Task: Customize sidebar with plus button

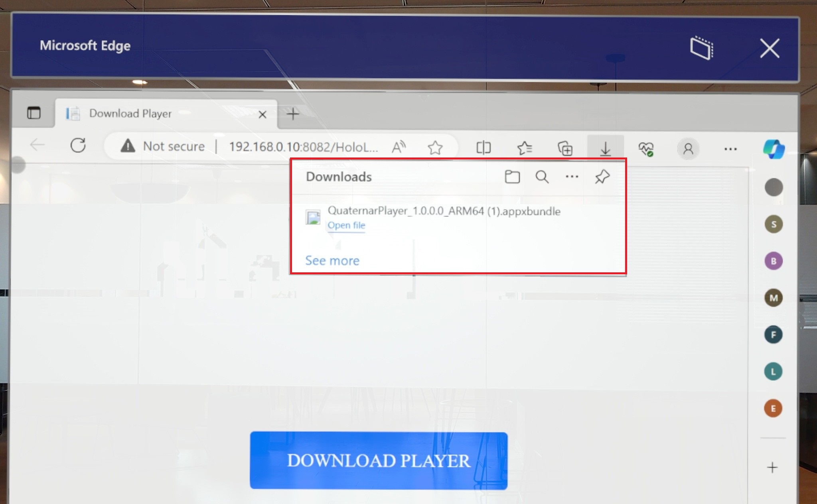Action: coord(772,467)
